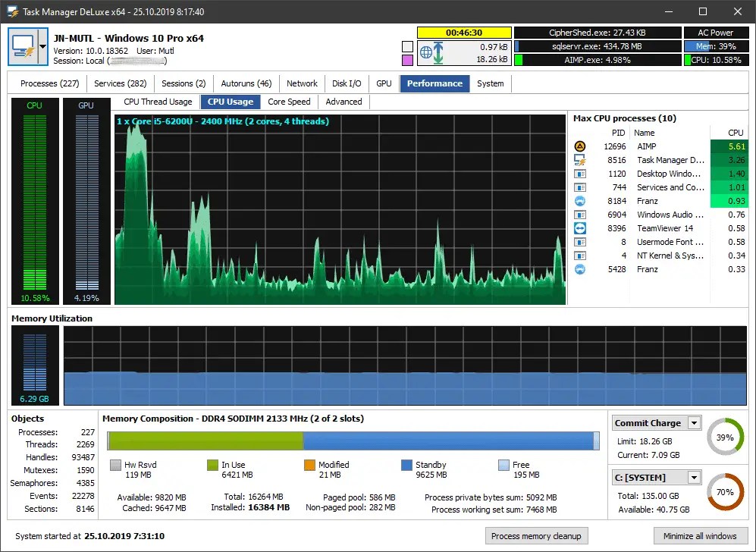The height and width of the screenshot is (552, 756).
Task: Click the GPU usage meter bar
Action: (x=86, y=201)
